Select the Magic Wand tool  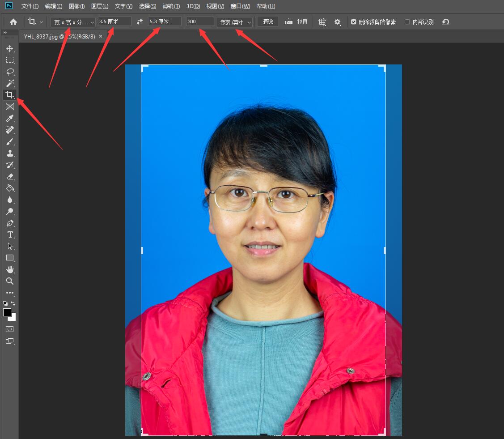tap(9, 83)
